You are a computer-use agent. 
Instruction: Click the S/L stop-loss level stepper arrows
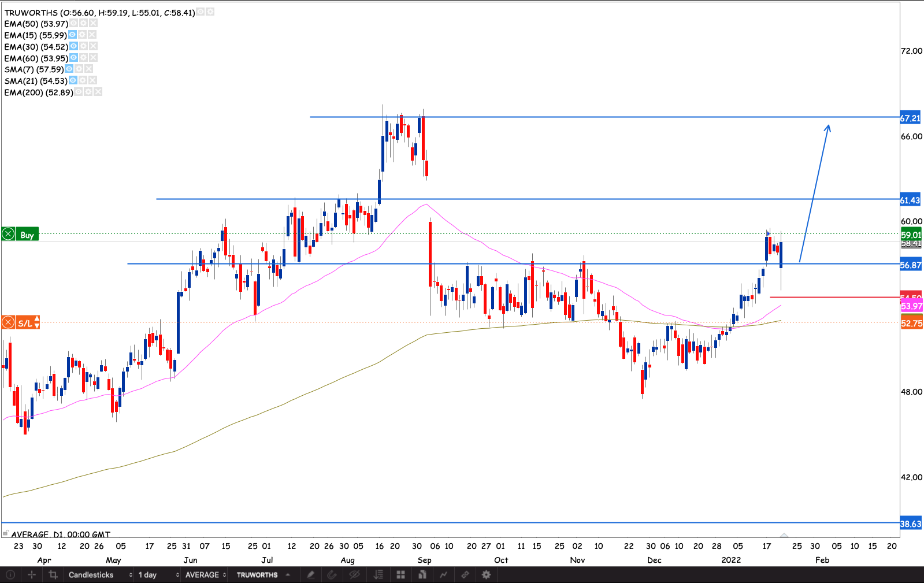coord(37,322)
